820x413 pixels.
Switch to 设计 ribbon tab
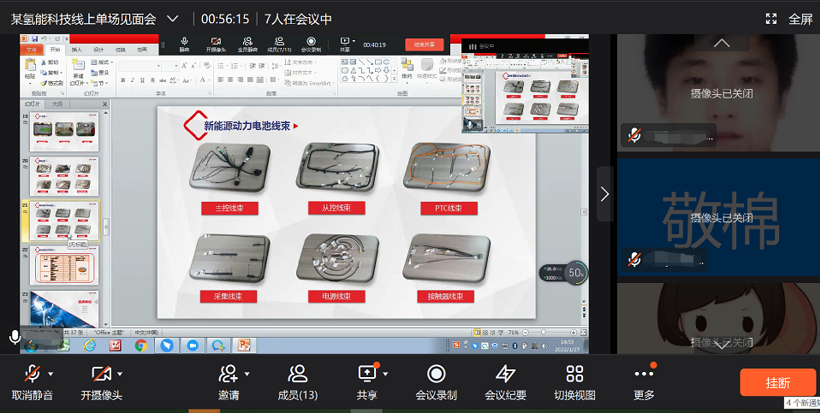tap(98, 50)
